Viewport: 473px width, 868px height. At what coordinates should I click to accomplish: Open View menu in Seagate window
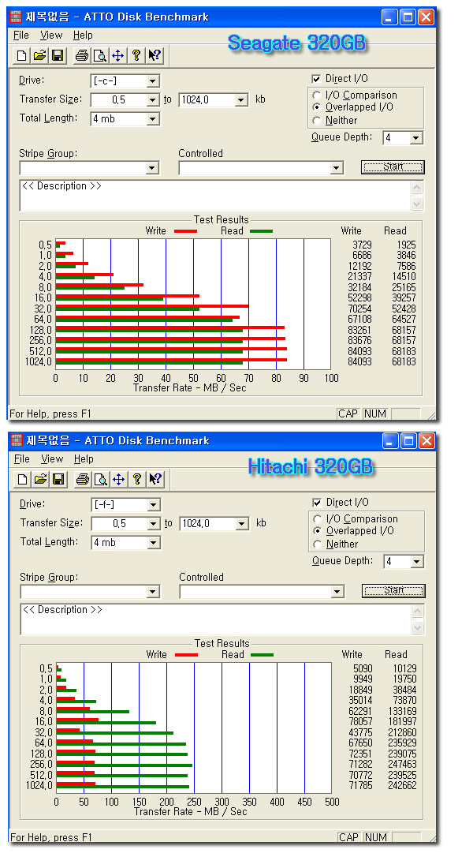(x=51, y=36)
